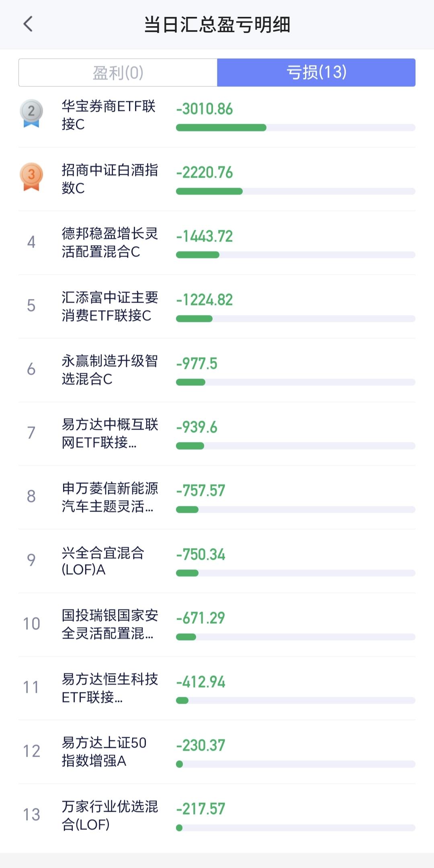The image size is (434, 868).
Task: Open 汇添富中证主要消费ETF联接C entry
Action: 217,307
